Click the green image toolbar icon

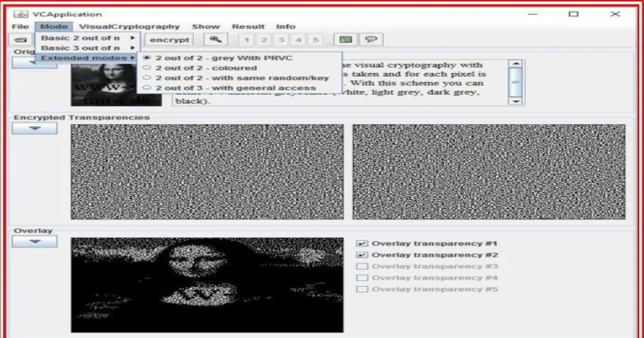pos(346,40)
